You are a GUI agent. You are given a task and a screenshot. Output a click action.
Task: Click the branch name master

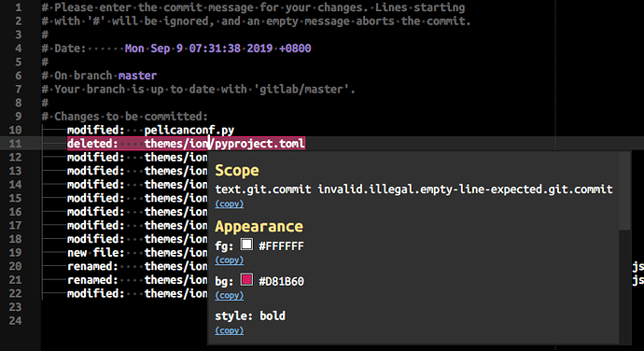137,76
